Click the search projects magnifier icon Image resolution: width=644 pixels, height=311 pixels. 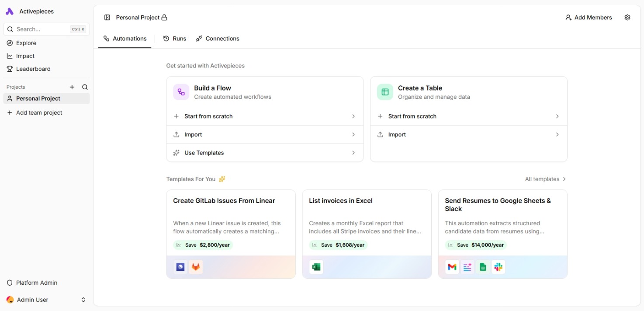point(85,87)
